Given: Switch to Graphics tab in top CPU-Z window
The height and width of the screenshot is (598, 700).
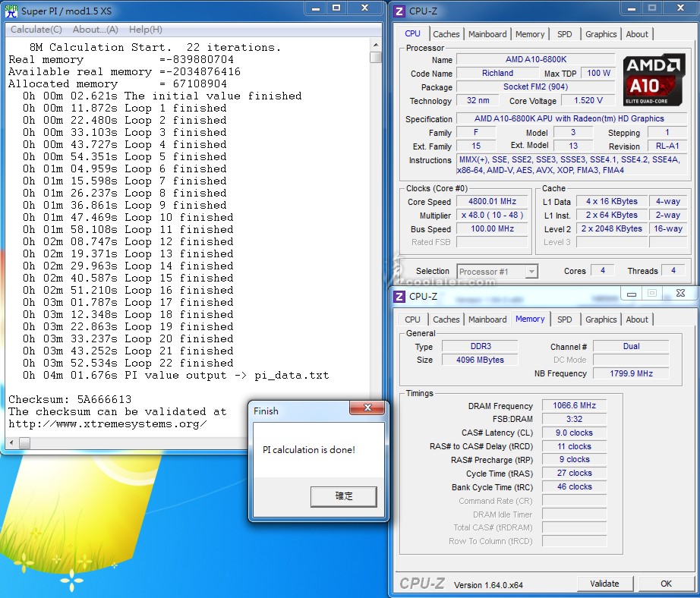Looking at the screenshot, I should pyautogui.click(x=601, y=34).
